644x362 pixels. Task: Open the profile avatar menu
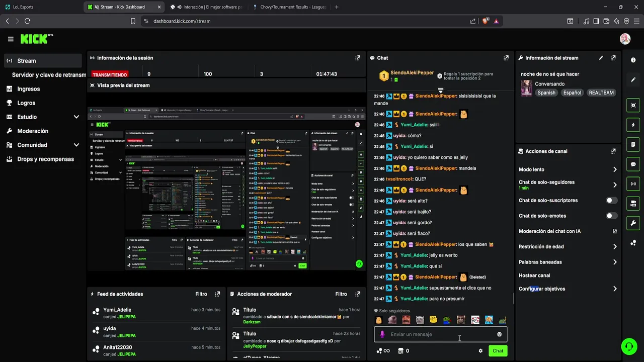point(625,39)
